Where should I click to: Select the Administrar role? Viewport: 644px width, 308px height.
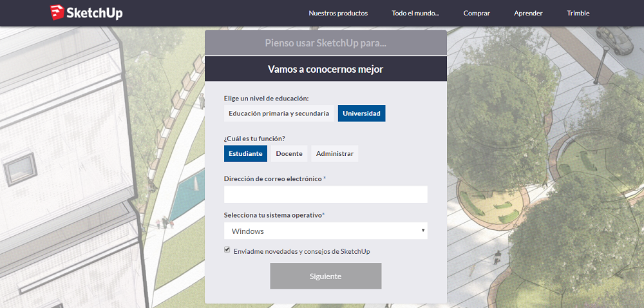pos(335,153)
